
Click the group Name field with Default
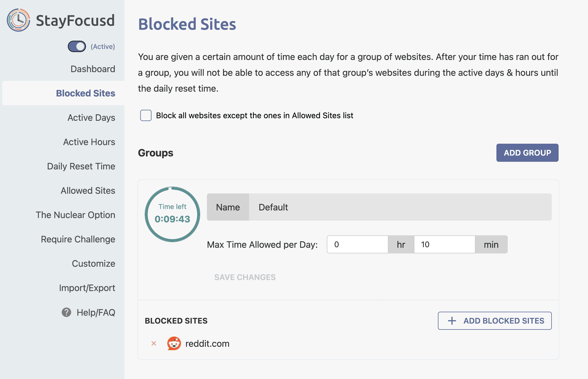[x=400, y=207]
